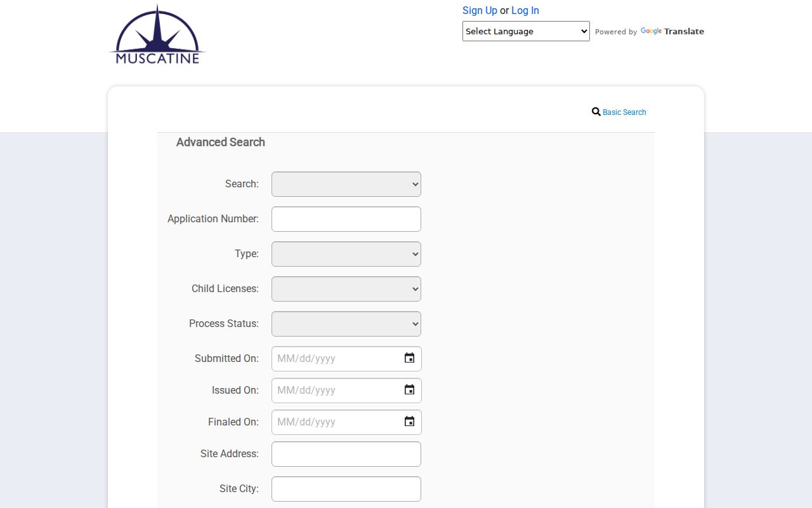
Task: Follow the Sign Up link
Action: [x=480, y=10]
